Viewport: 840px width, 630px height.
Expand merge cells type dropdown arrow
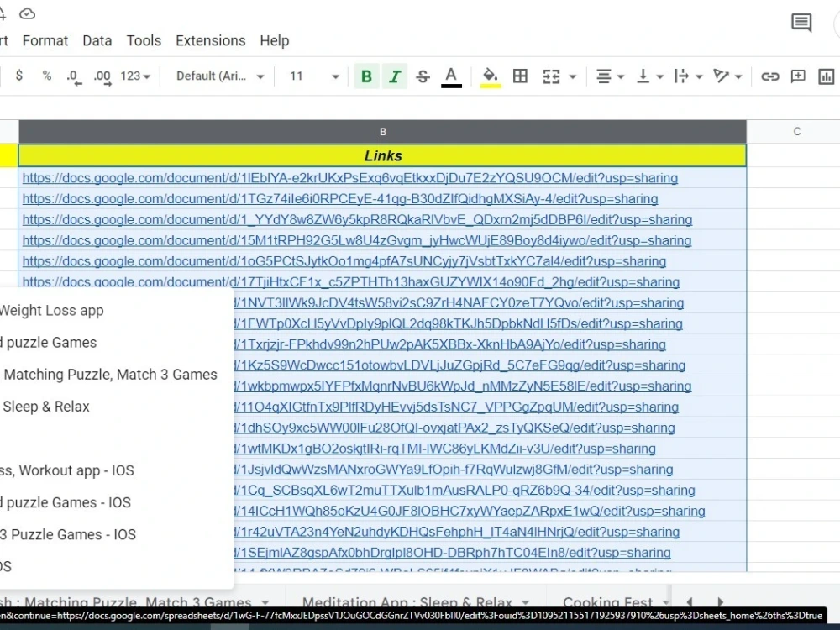(x=573, y=76)
